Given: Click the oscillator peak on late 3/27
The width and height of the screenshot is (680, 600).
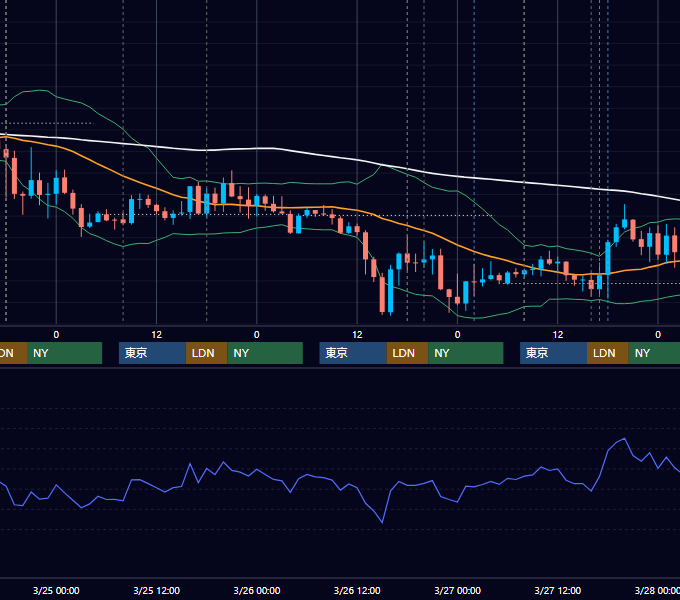Looking at the screenshot, I should [624, 439].
